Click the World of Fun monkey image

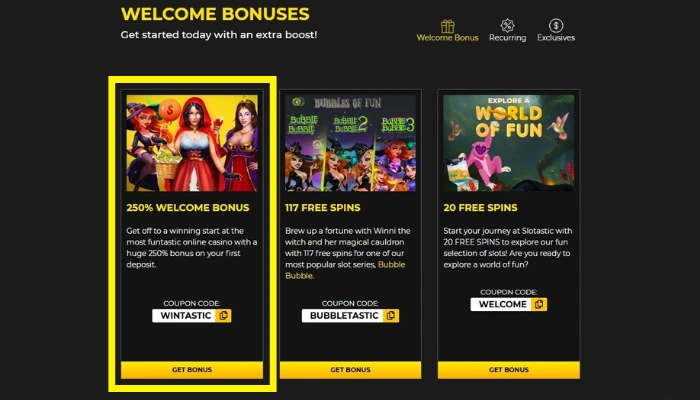[x=509, y=143]
